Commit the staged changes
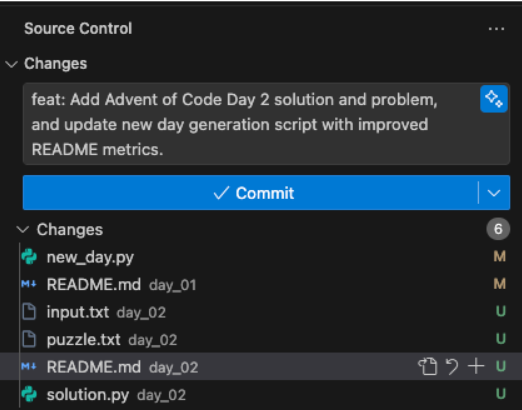522x410 pixels. (x=251, y=193)
